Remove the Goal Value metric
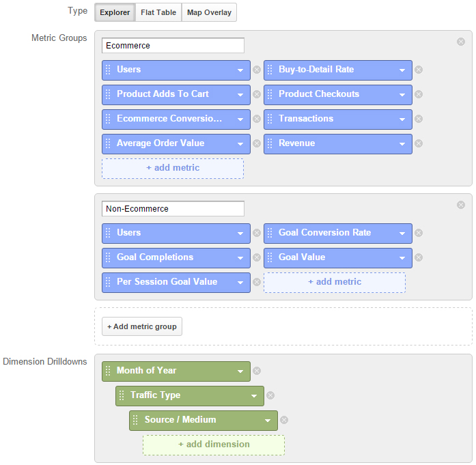Image resolution: width=476 pixels, height=465 pixels. pos(419,257)
